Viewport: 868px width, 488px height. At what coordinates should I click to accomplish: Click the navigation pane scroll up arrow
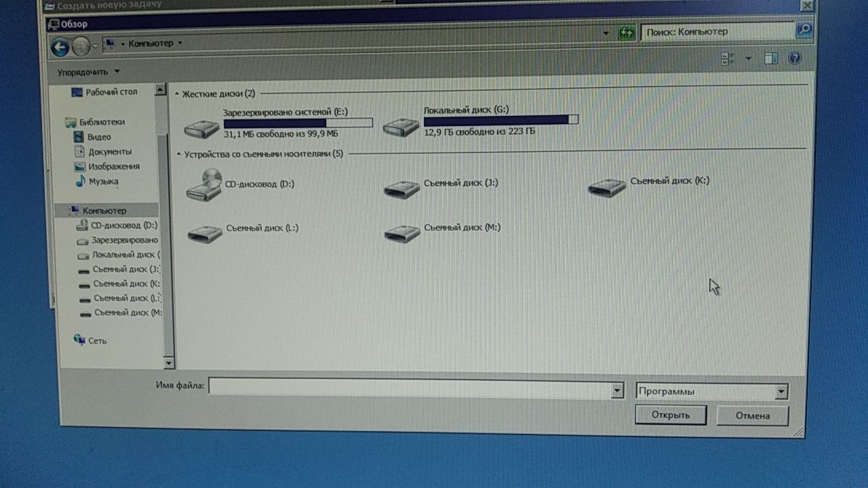coord(161,89)
